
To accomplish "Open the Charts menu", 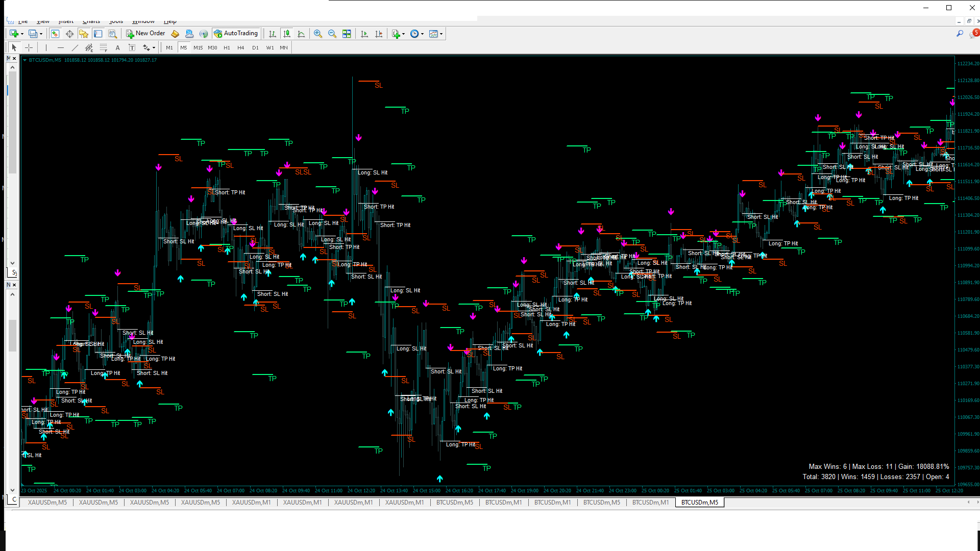I will pos(91,21).
